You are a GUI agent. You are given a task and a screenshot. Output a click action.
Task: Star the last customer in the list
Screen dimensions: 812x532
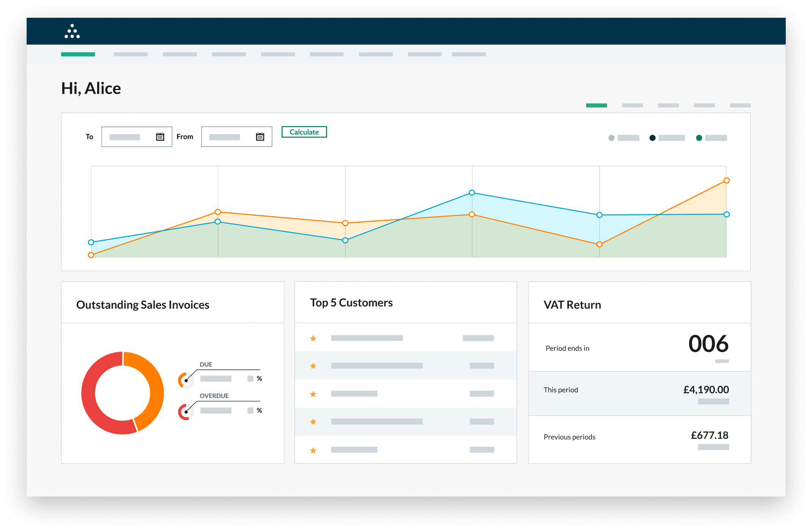[313, 450]
